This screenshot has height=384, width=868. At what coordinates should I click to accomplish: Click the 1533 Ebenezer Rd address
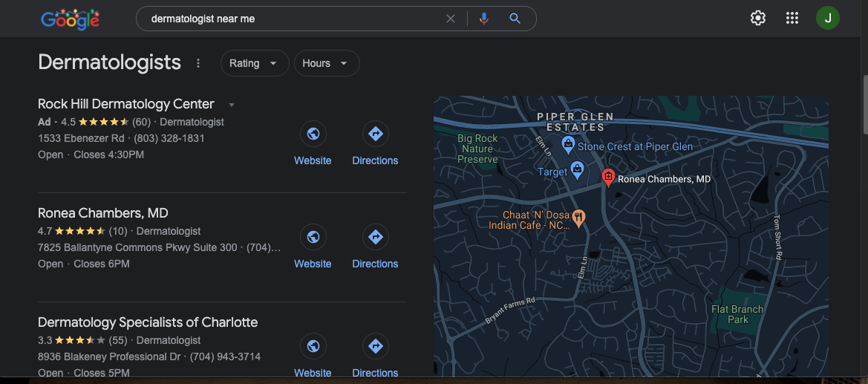(x=82, y=138)
